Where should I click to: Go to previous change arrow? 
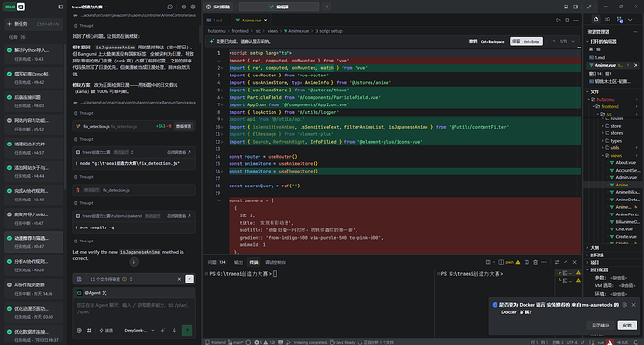coord(553,41)
